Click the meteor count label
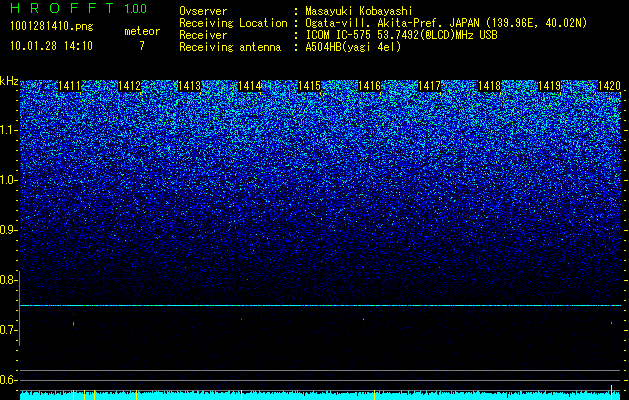The height and width of the screenshot is (400, 629). tap(142, 31)
